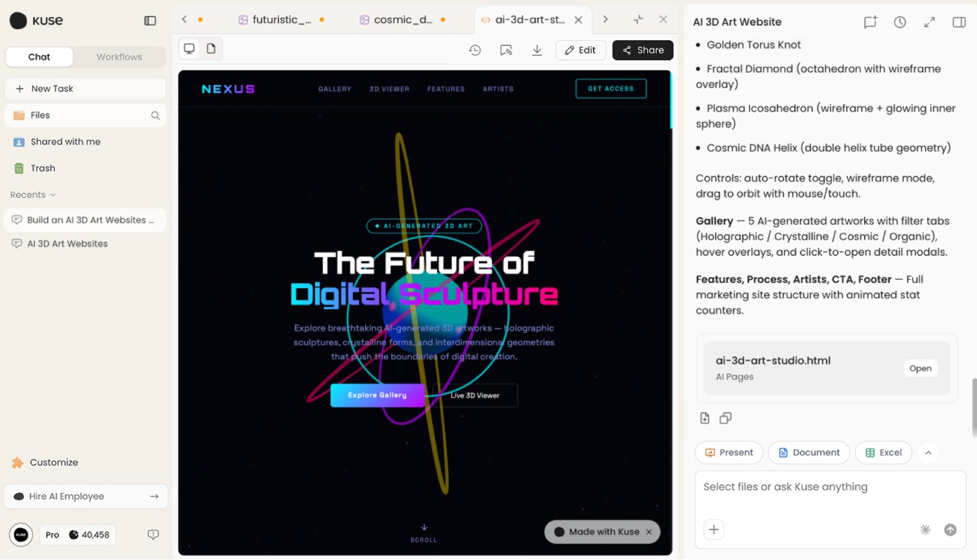Open Shared with me

coord(85,142)
